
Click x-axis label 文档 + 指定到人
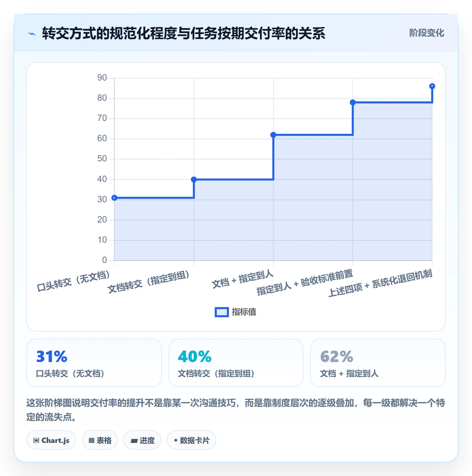point(242,279)
